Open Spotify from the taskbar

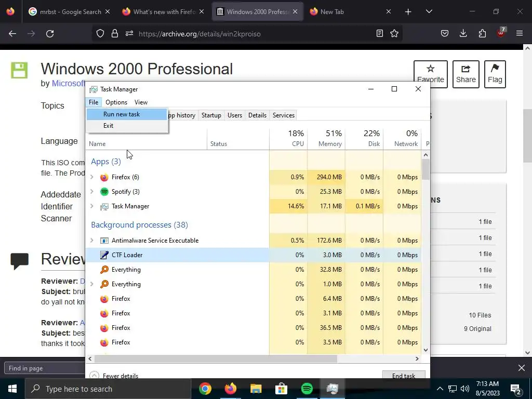click(307, 389)
